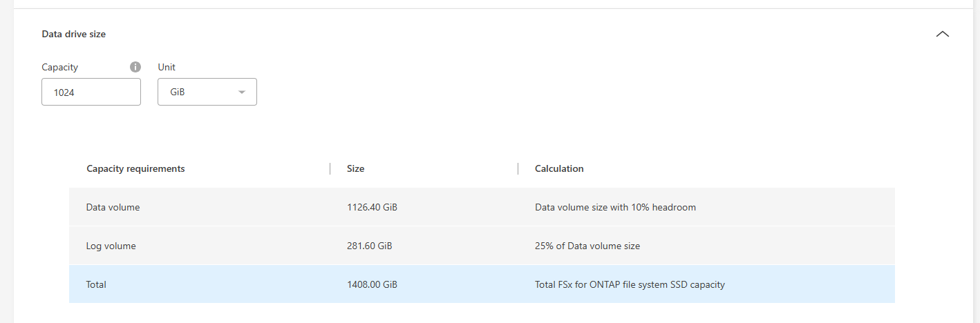Select the Log volume row label
The image size is (980, 323).
111,246
